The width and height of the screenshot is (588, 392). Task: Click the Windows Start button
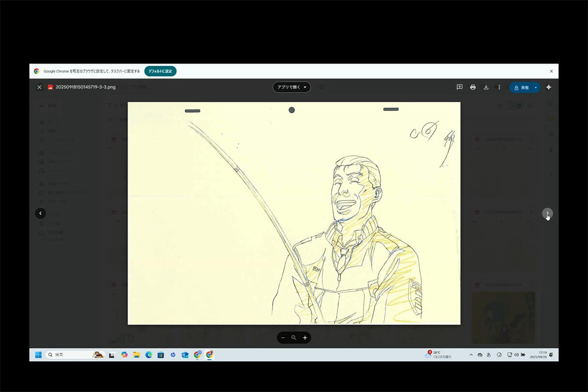tap(38, 355)
